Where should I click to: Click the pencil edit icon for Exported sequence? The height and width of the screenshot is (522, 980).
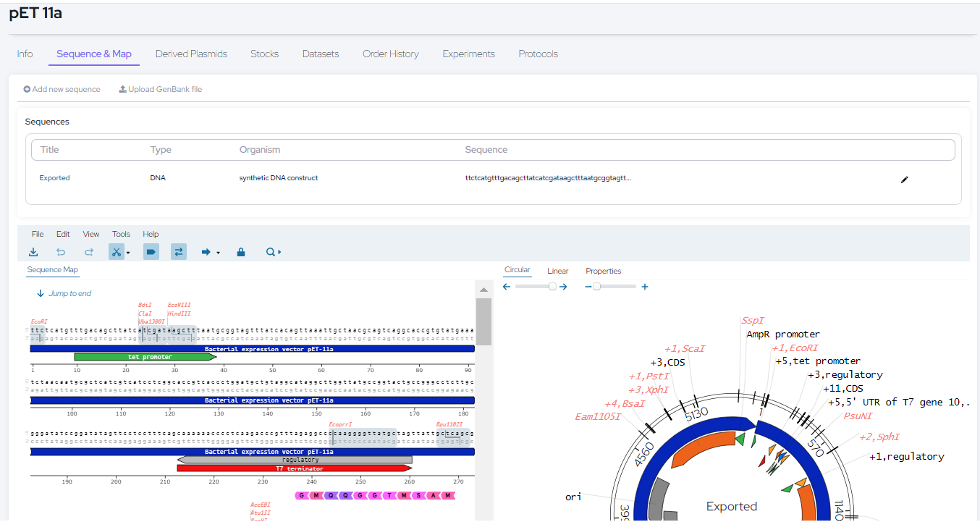click(x=904, y=180)
